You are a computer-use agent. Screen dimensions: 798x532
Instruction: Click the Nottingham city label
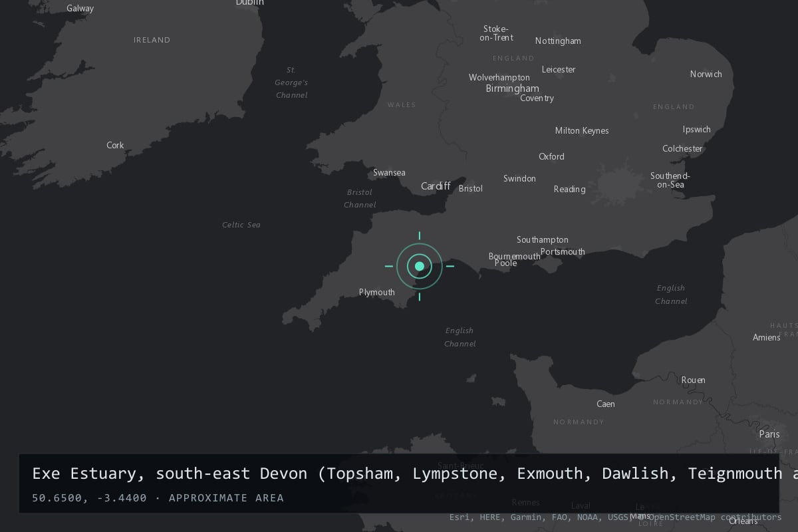point(558,41)
